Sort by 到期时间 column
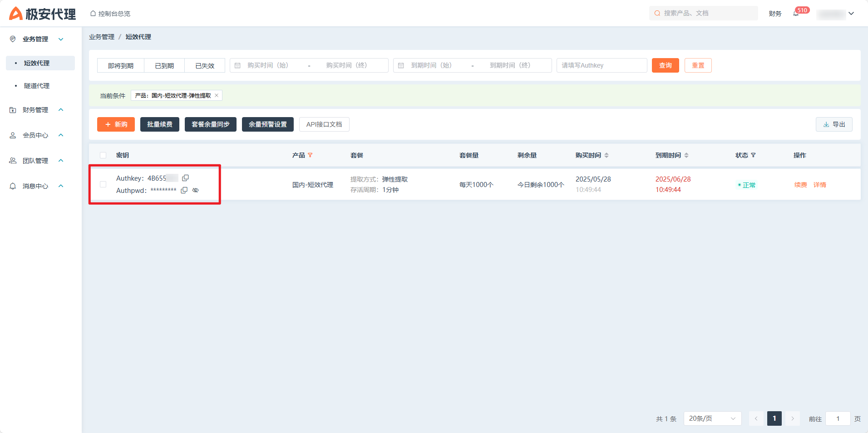 (686, 155)
